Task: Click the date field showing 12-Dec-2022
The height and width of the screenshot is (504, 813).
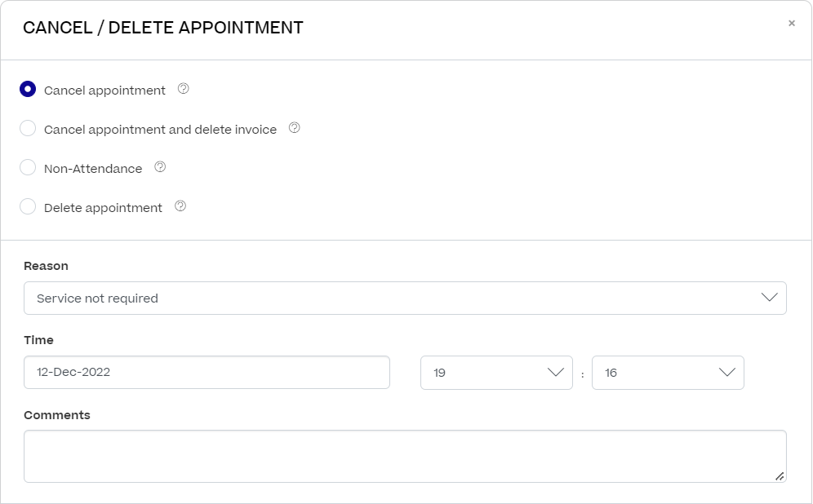Action: tap(207, 373)
